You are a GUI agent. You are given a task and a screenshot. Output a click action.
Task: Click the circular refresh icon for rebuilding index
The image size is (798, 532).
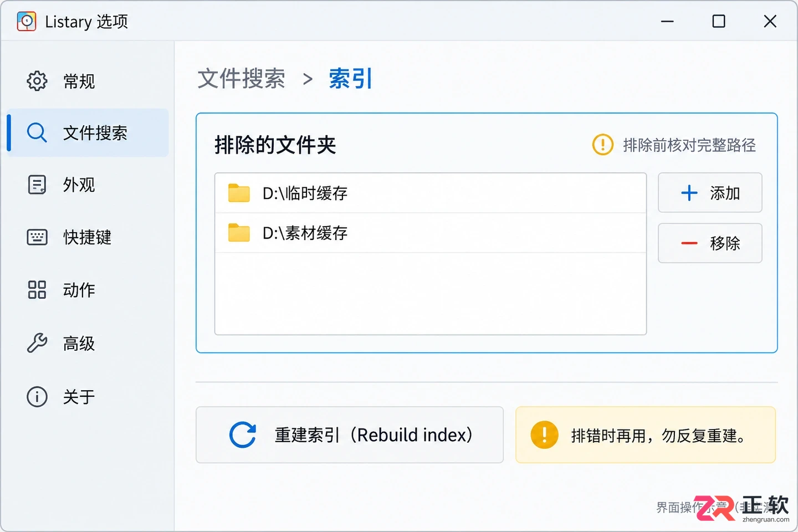point(243,435)
